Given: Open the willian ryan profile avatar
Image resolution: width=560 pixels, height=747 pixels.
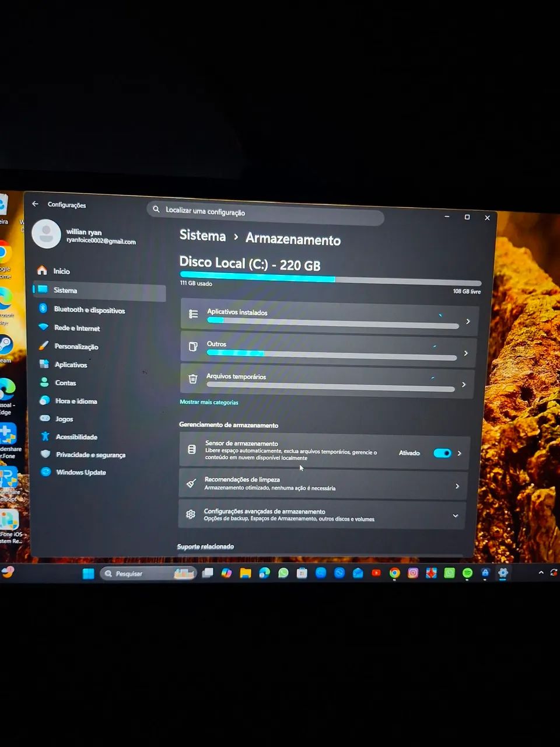Looking at the screenshot, I should tap(46, 233).
